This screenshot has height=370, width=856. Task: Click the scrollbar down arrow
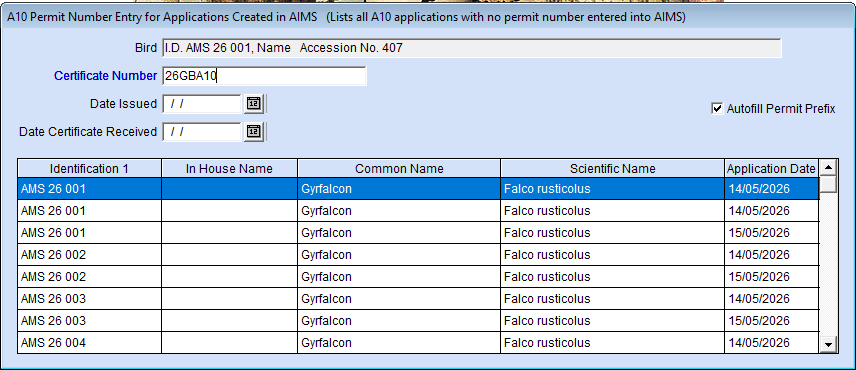click(x=829, y=344)
